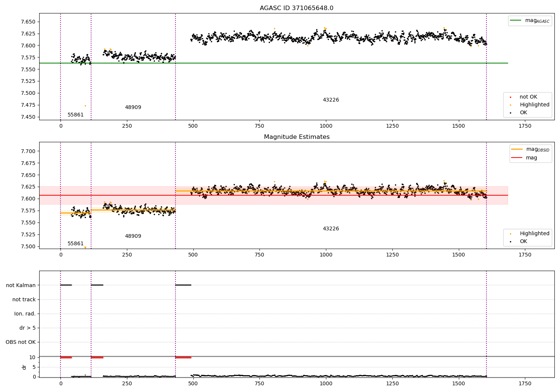Screen dimensions: 560x392
Task: Click the title 'AGASC ID 371065648.0'
Action: coord(296,8)
